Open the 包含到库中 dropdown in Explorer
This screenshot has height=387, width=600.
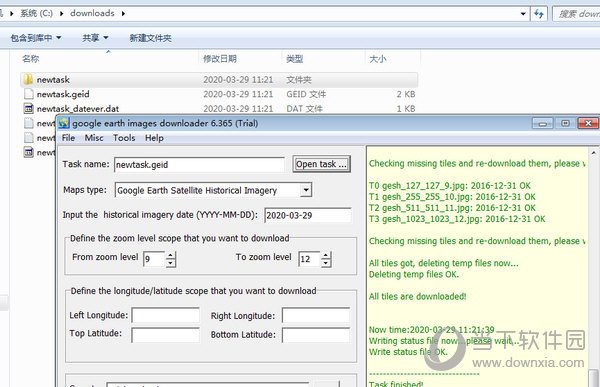pos(36,38)
